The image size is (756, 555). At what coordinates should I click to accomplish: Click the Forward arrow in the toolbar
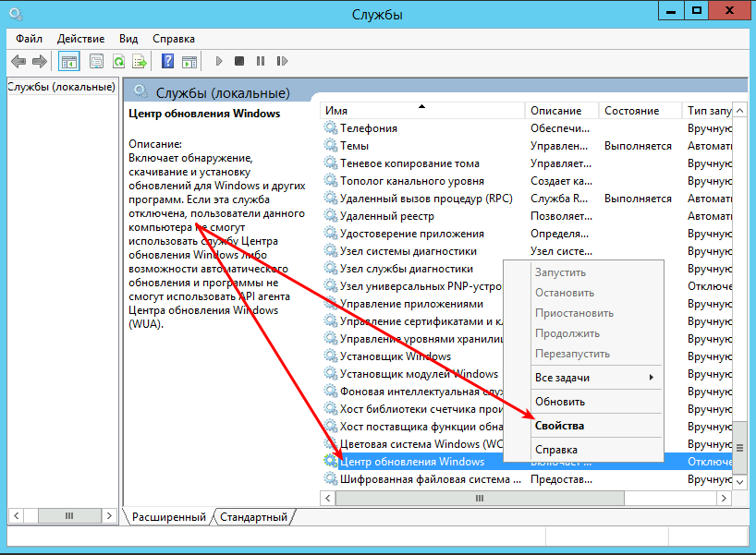point(40,61)
